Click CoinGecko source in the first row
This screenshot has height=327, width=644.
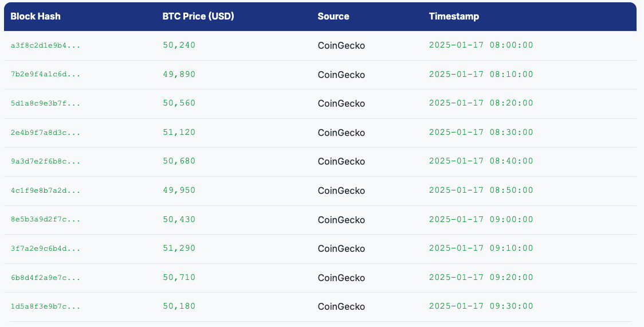pyautogui.click(x=341, y=45)
